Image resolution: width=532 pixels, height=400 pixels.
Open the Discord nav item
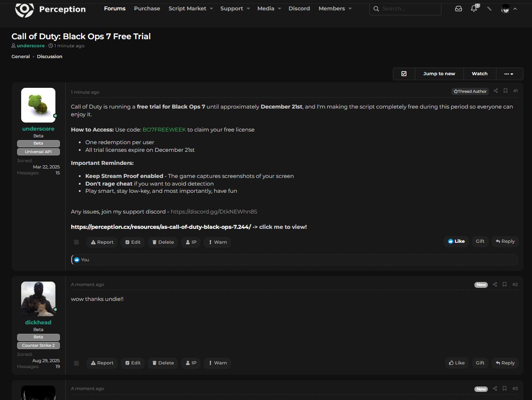tap(299, 9)
